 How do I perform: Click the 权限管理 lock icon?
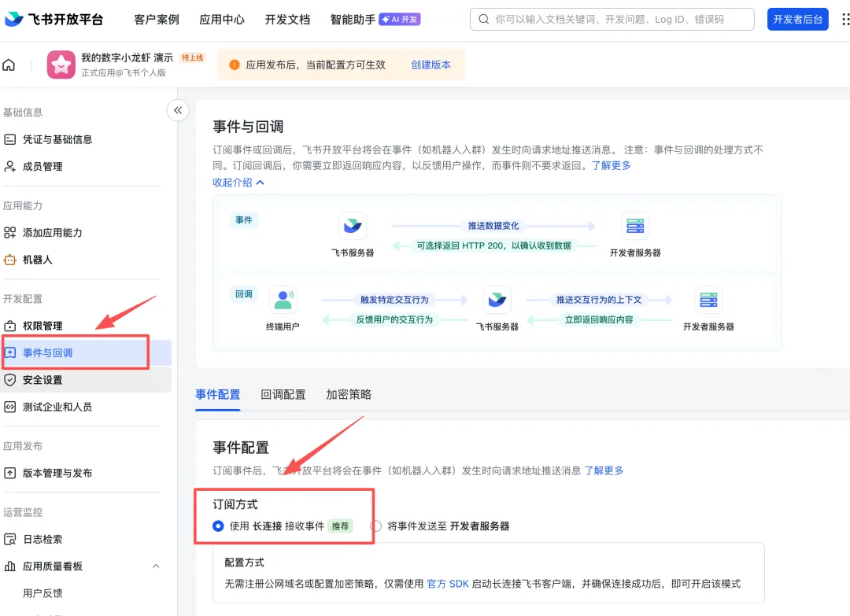[x=9, y=326]
